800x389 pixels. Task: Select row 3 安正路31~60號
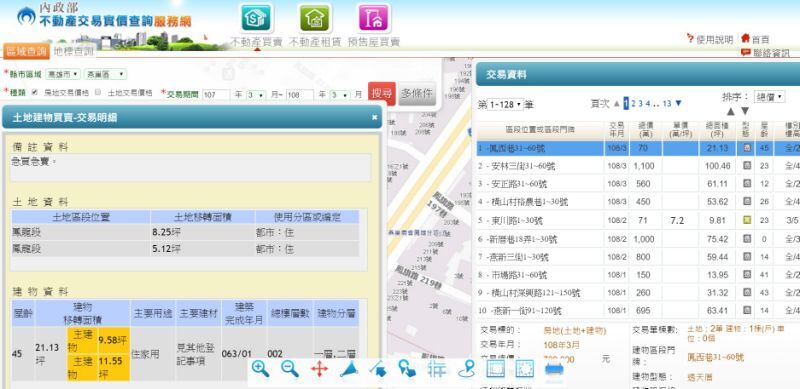[638, 184]
